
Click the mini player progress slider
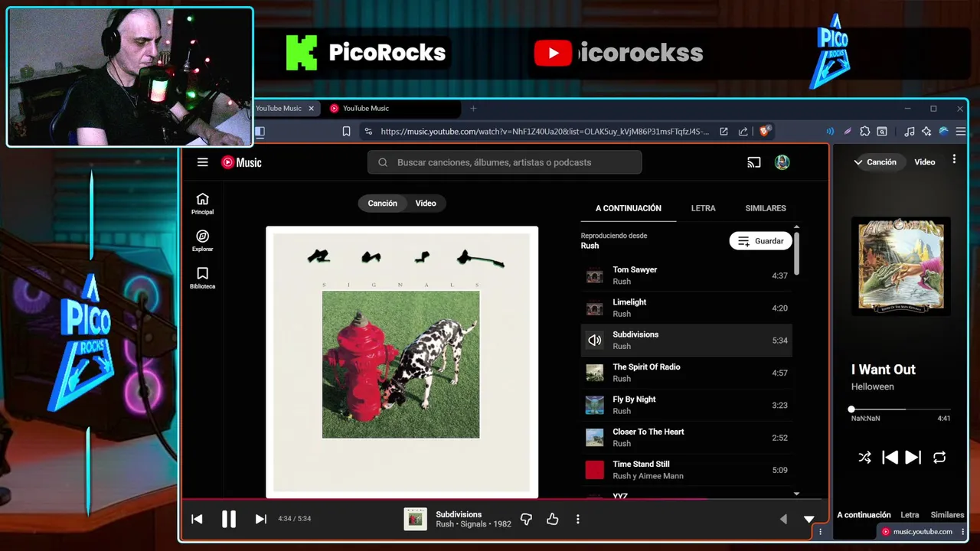901,409
